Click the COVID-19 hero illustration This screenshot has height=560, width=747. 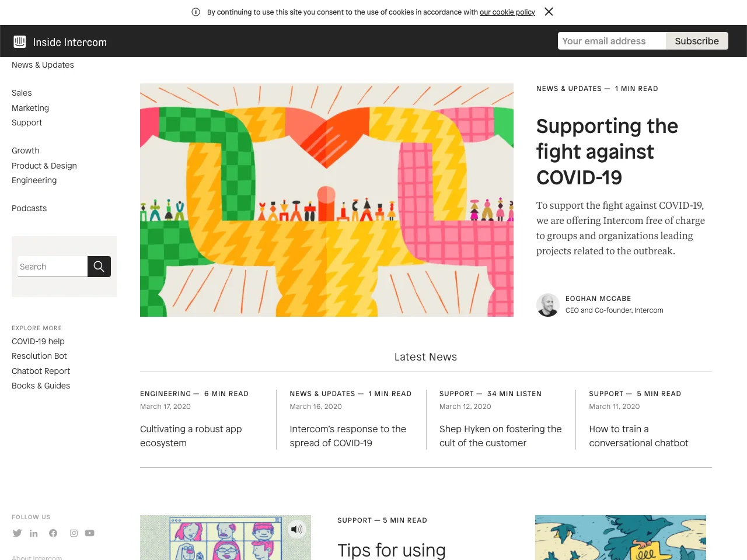(x=327, y=200)
